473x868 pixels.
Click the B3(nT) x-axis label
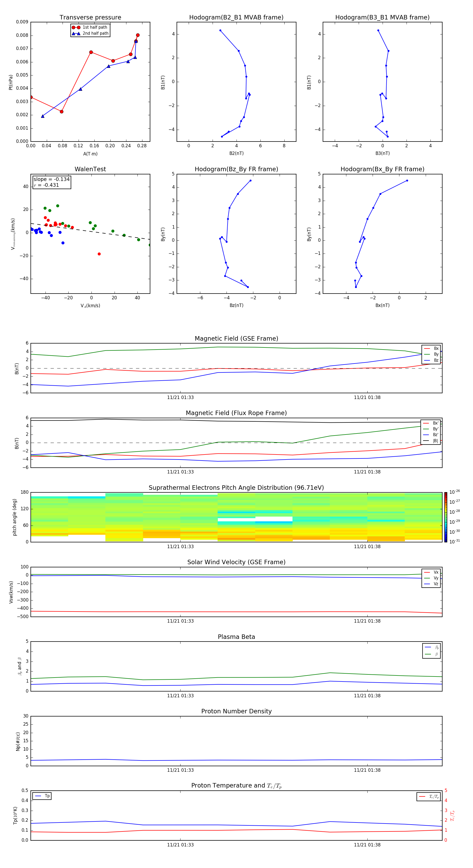tap(382, 153)
